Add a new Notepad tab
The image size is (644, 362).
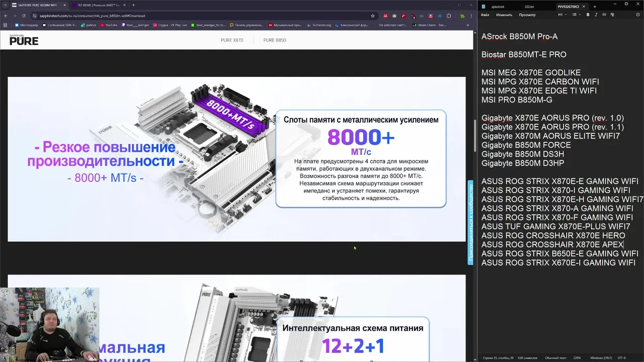[595, 7]
